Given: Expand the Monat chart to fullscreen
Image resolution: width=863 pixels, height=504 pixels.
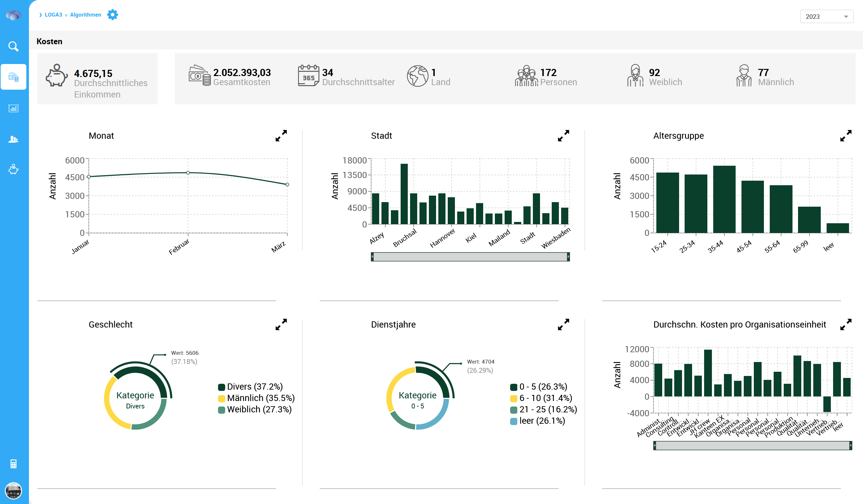Looking at the screenshot, I should [281, 136].
